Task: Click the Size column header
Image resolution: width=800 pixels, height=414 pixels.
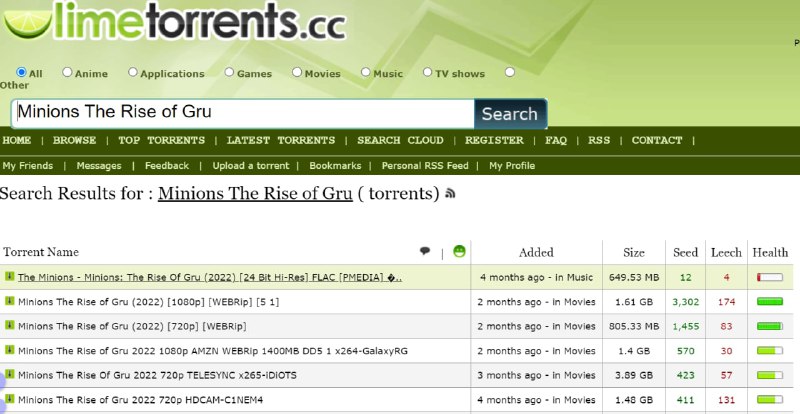Action: click(x=634, y=252)
